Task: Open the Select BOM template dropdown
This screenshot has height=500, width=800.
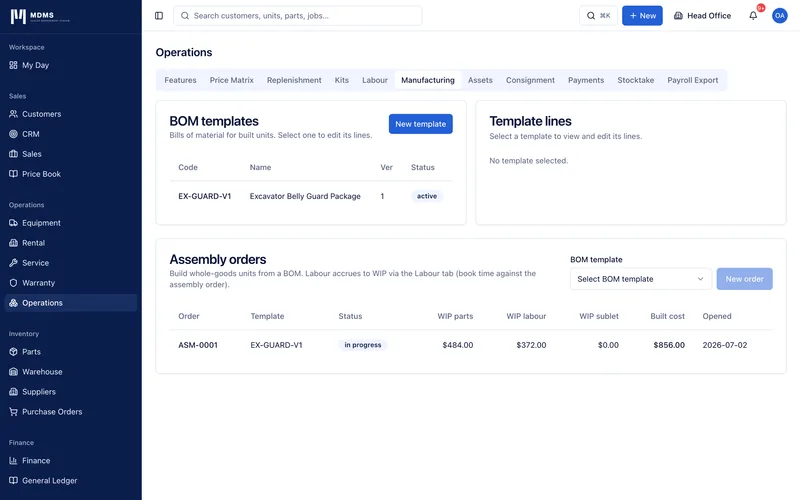Action: click(x=640, y=279)
